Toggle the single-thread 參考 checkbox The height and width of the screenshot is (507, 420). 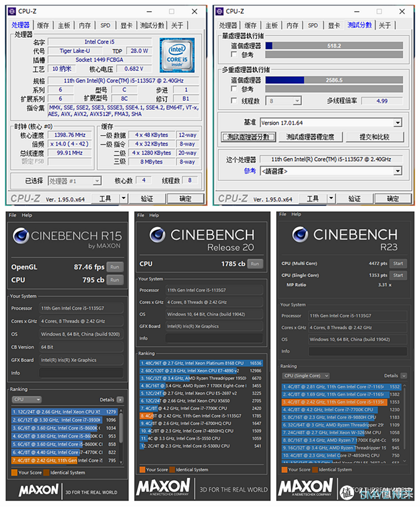[x=233, y=54]
